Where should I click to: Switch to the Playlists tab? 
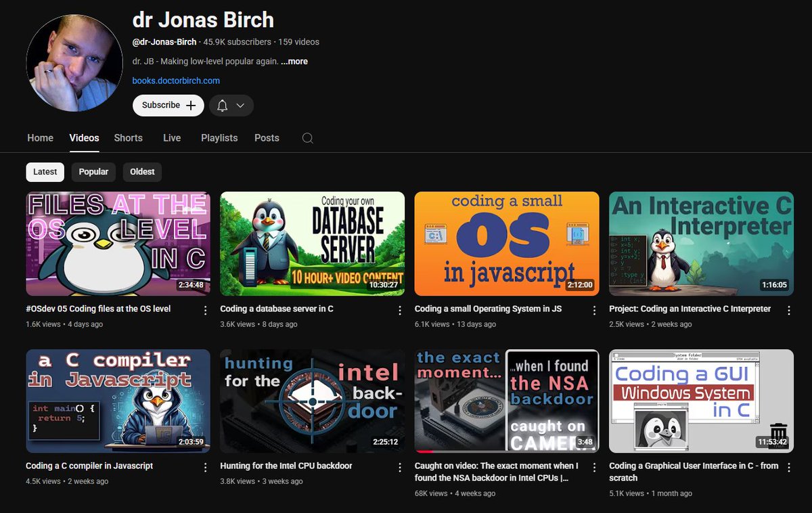[219, 138]
